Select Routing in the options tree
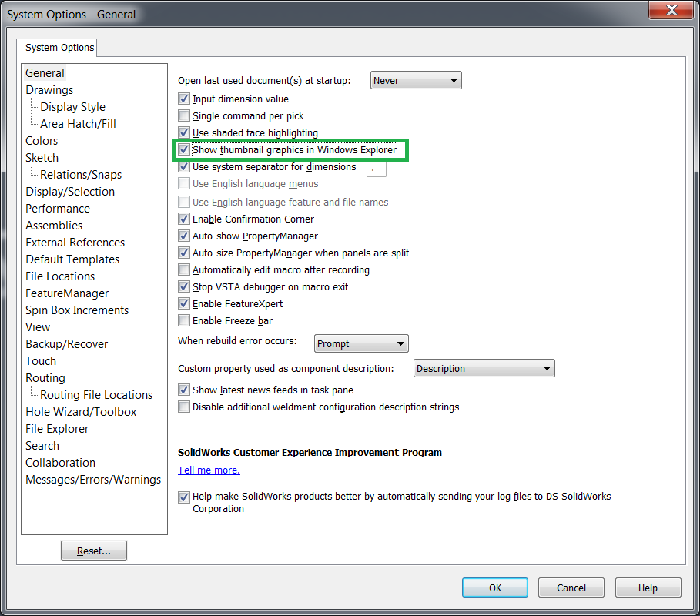The image size is (700, 616). (45, 378)
